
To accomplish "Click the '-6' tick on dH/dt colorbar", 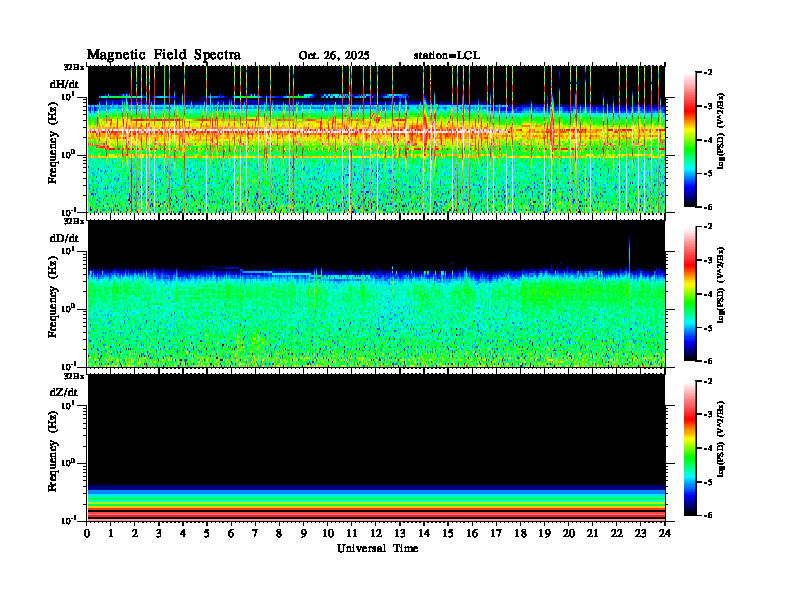I will click(x=708, y=207).
